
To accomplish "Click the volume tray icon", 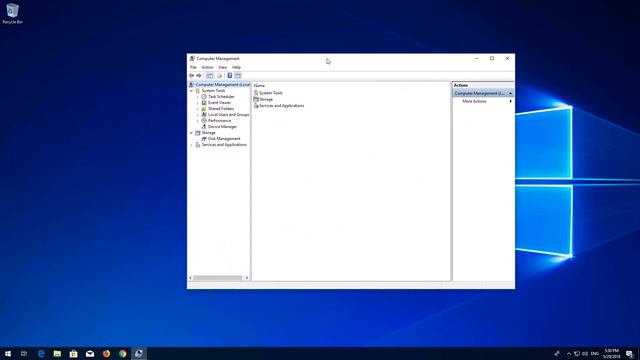I will pos(585,354).
